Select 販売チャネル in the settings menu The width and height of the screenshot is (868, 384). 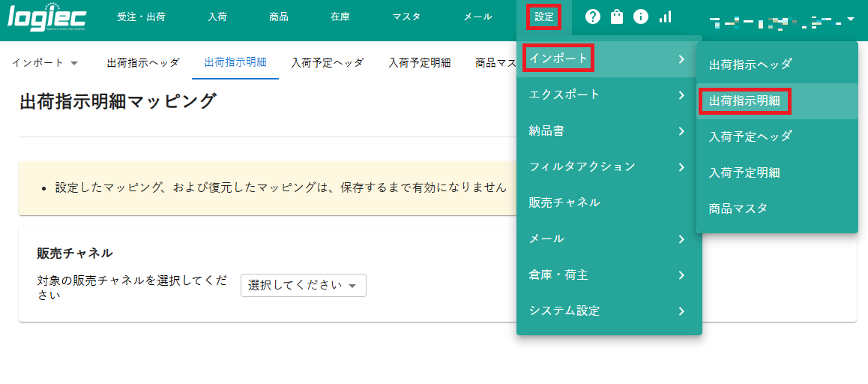[x=609, y=202]
